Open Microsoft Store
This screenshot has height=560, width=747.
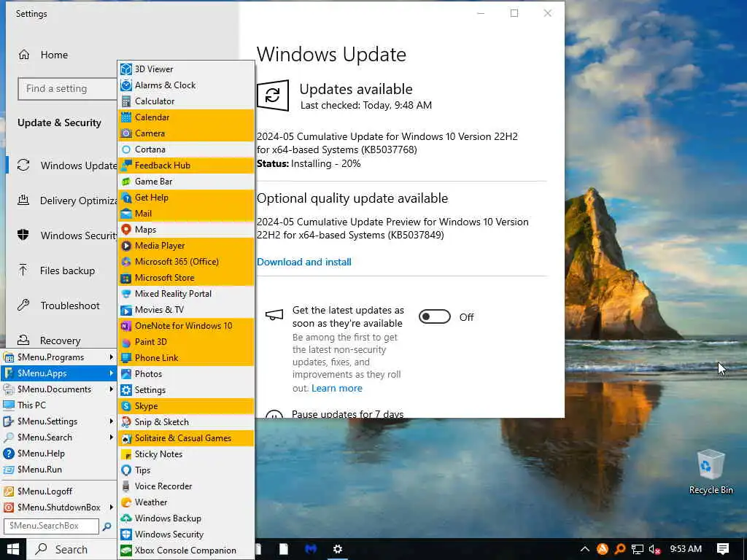(186, 278)
